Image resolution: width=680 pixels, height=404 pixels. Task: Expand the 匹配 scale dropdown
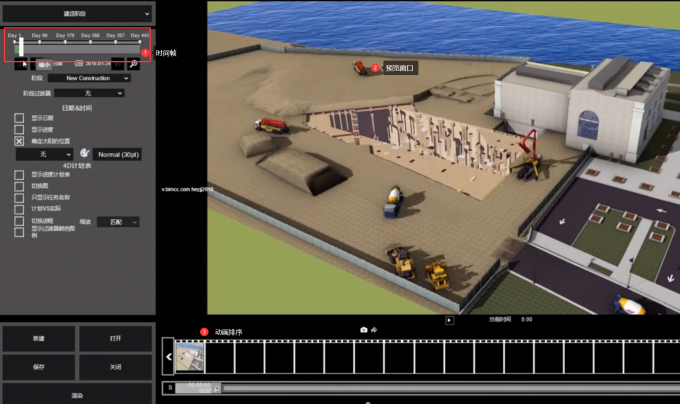point(118,222)
